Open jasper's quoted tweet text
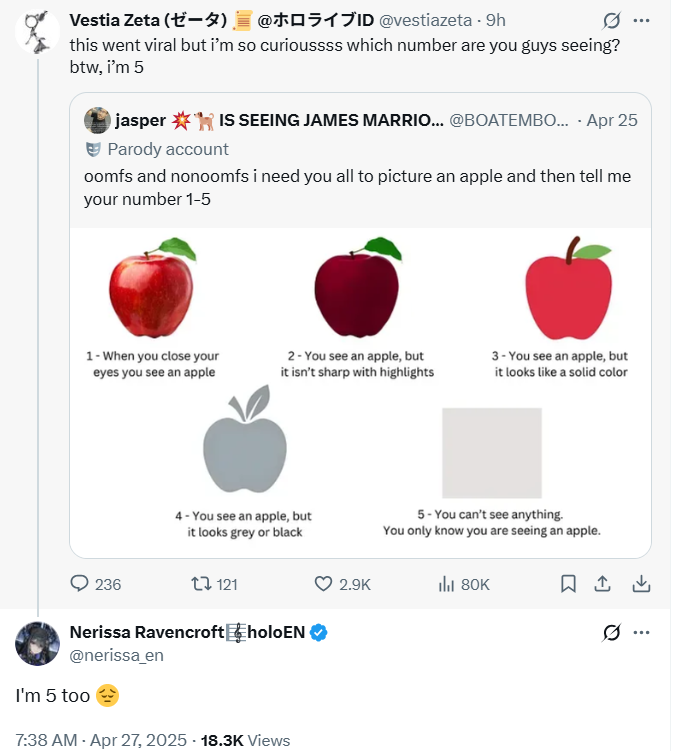This screenshot has width=678, height=751. (358, 187)
